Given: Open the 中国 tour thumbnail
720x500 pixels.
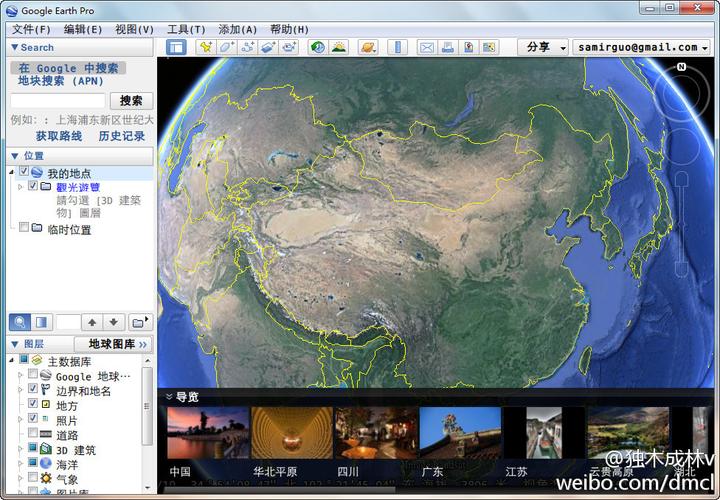Looking at the screenshot, I should point(208,433).
